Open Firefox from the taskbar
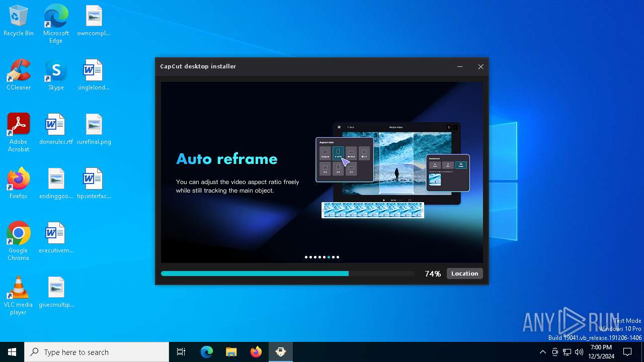This screenshot has height=362, width=644. [256, 352]
